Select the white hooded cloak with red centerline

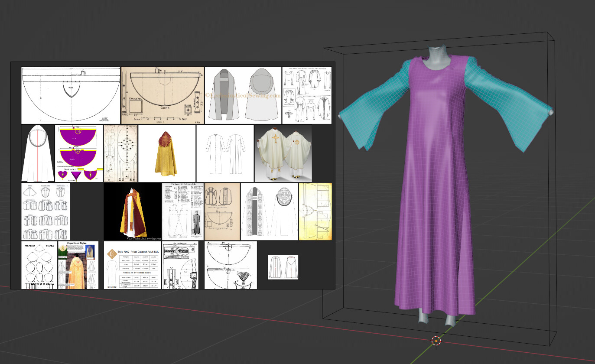[38, 153]
